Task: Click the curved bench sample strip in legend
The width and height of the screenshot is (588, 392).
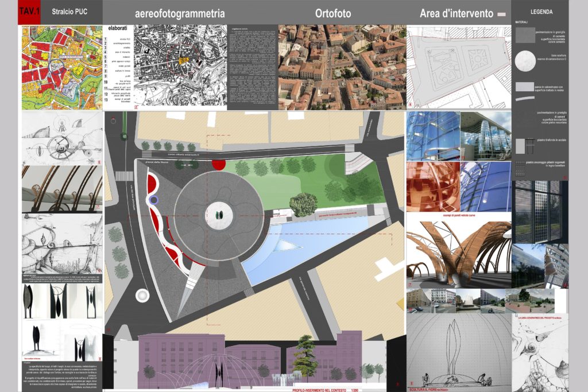Action: [x=525, y=99]
